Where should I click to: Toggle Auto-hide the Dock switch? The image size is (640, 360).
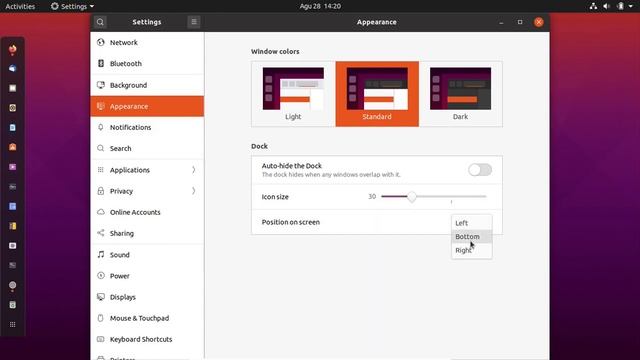click(x=480, y=170)
